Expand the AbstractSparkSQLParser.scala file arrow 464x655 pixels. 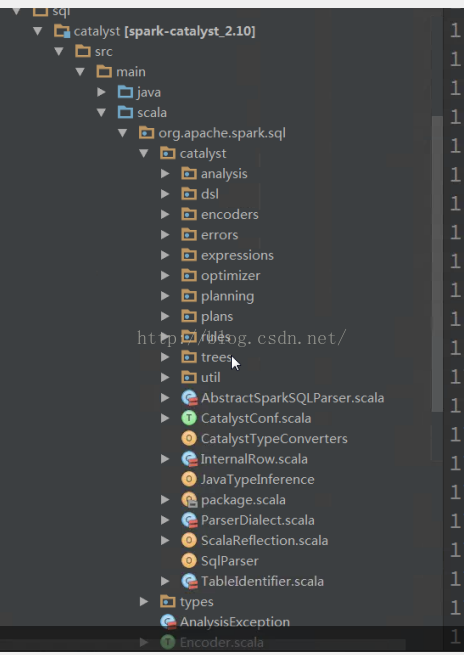165,398
